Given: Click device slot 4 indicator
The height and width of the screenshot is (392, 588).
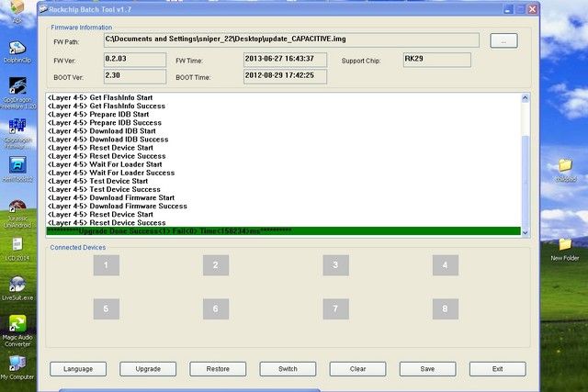Looking at the screenshot, I should (x=445, y=266).
